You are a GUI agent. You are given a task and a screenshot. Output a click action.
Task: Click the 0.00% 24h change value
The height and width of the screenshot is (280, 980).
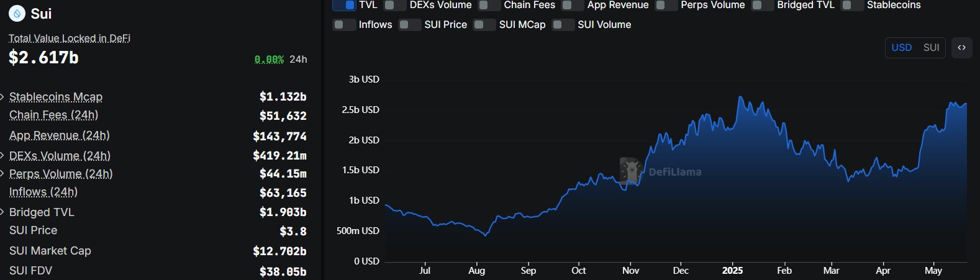(269, 60)
